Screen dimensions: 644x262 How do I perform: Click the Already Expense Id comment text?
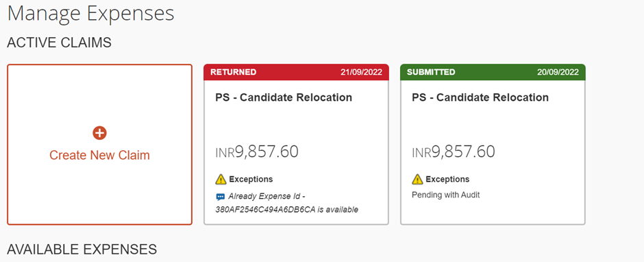point(286,203)
